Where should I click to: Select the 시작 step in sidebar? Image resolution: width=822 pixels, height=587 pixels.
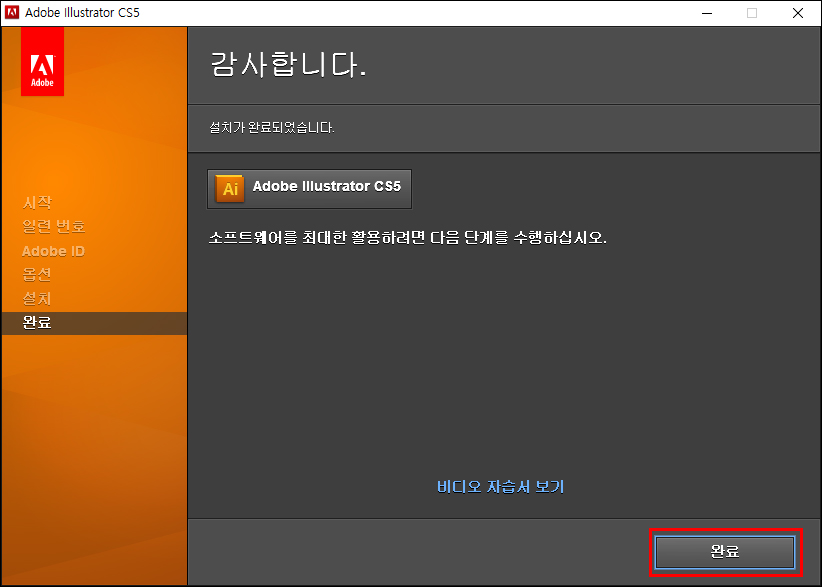37,202
